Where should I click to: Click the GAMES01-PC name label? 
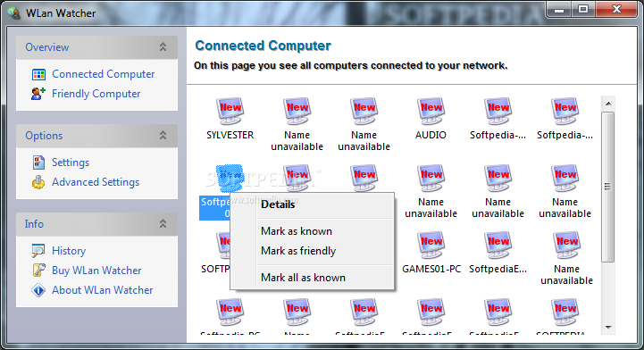coord(431,269)
